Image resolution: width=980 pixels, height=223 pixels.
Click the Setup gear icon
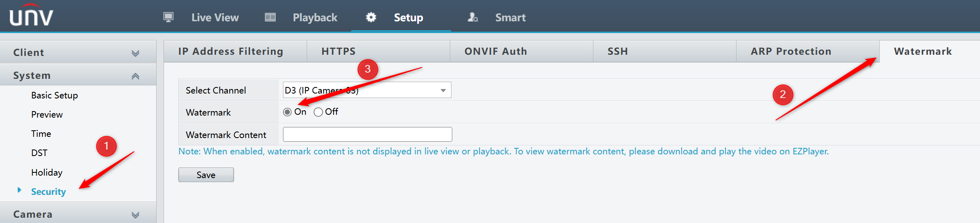click(371, 17)
